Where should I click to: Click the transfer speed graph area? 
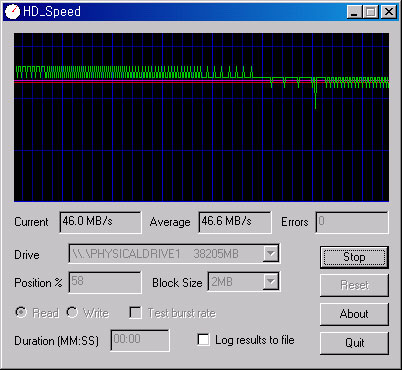pos(201,117)
